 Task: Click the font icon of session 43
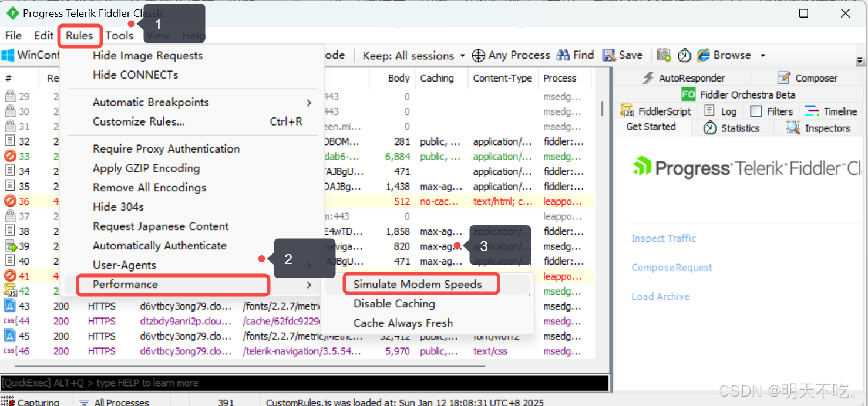[10, 306]
